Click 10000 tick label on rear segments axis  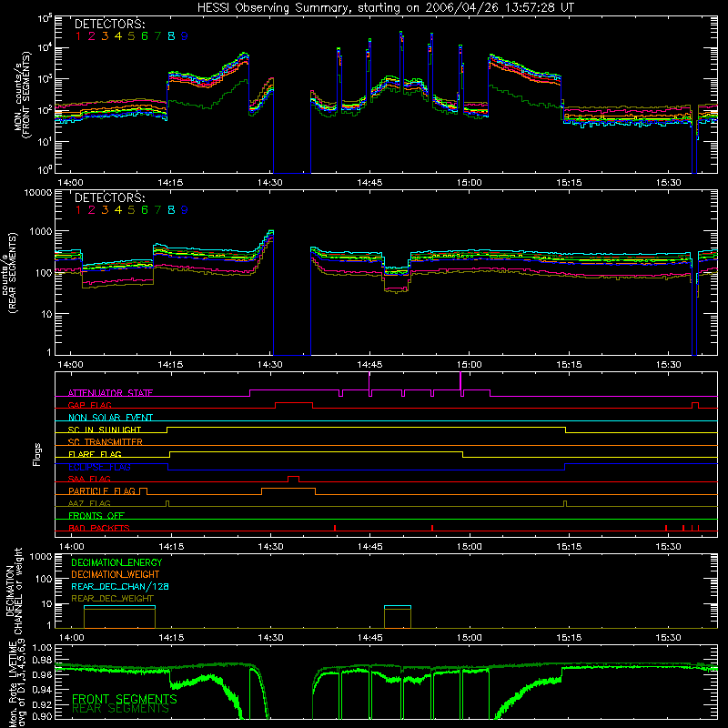[x=38, y=192]
